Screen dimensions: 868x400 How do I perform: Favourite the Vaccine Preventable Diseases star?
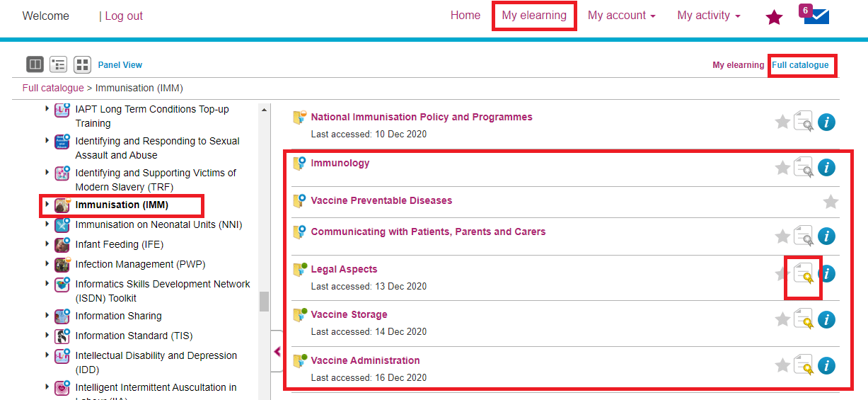pos(831,202)
